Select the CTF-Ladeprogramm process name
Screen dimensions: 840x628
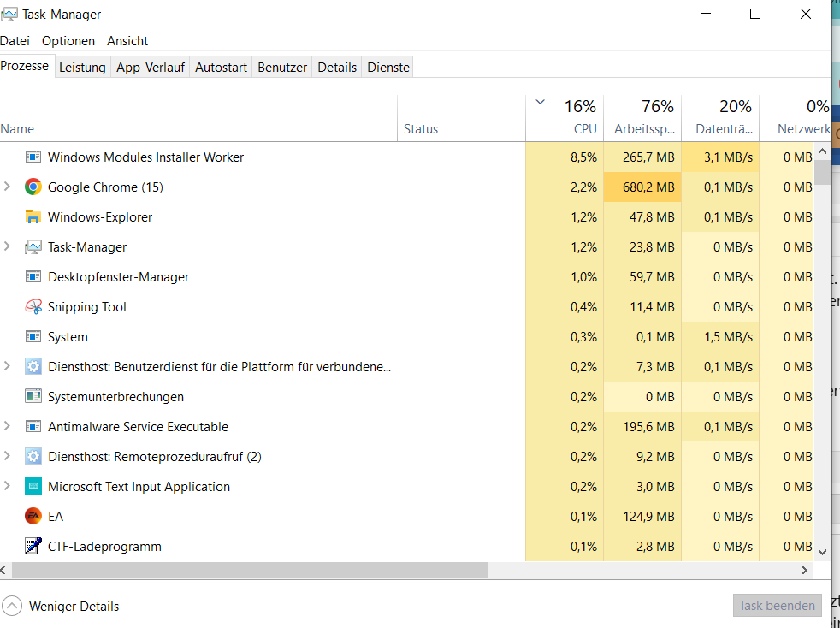(x=104, y=547)
